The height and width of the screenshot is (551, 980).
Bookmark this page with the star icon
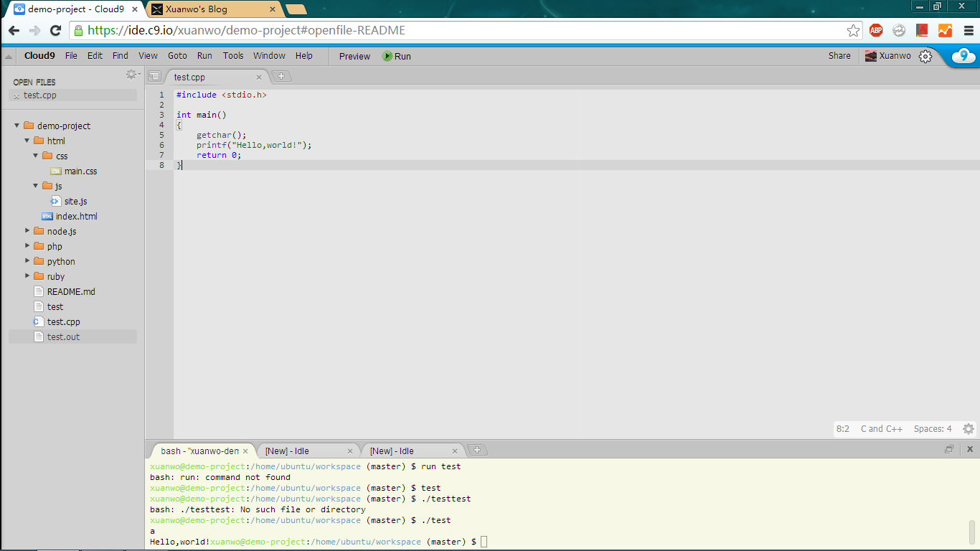[853, 30]
